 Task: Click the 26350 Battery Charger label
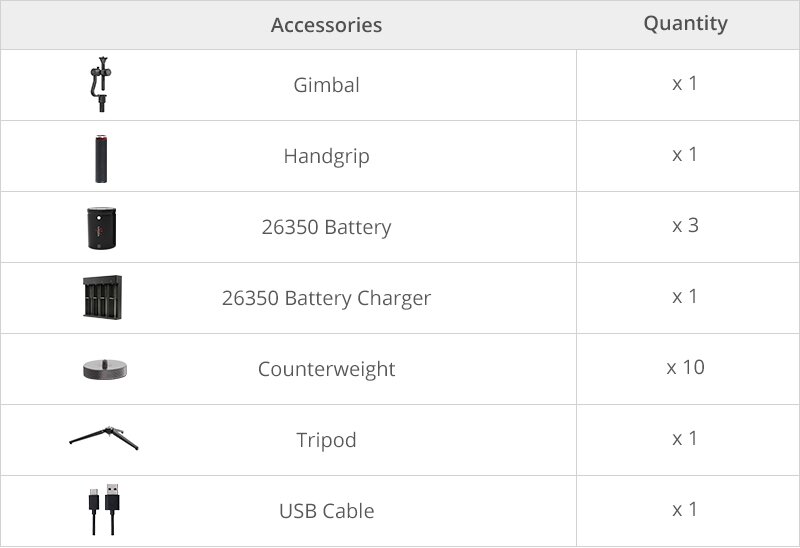326,298
